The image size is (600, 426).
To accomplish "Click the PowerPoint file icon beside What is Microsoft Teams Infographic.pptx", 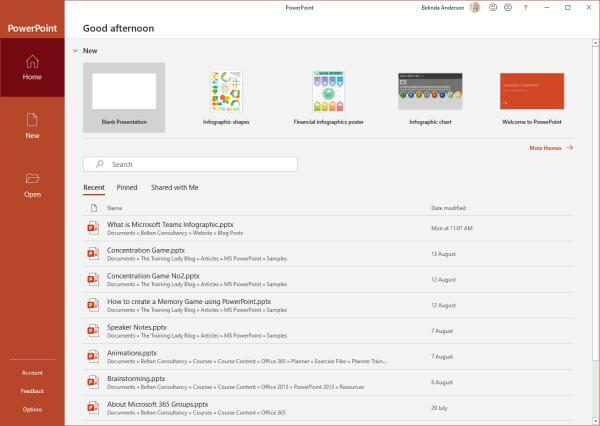I will click(93, 228).
